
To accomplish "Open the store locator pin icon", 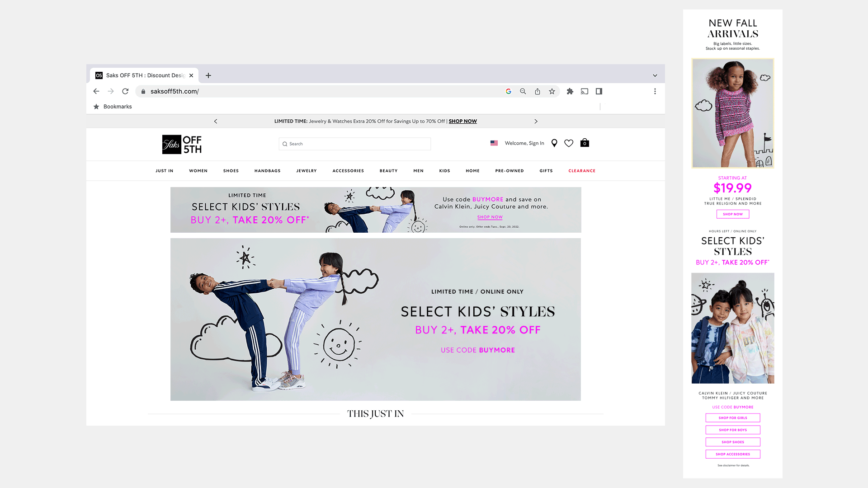I will coord(554,143).
